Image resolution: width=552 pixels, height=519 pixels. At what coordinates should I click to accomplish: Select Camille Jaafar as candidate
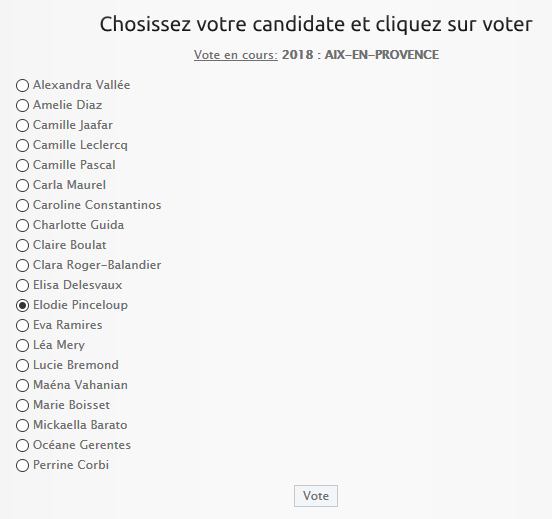[x=22, y=125]
